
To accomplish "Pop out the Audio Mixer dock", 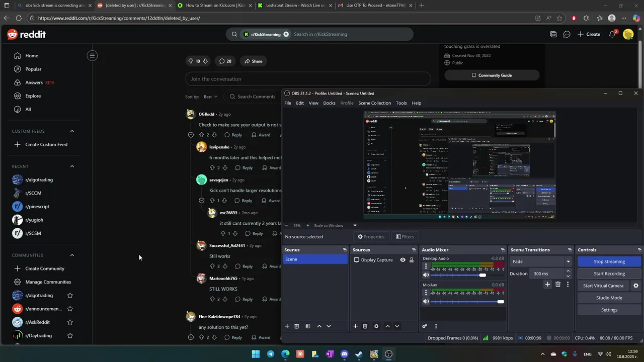I will tap(503, 250).
